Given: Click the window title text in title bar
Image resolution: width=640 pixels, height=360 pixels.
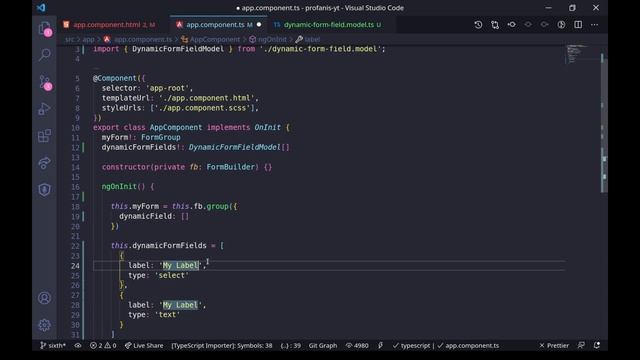Looking at the screenshot, I should pyautogui.click(x=320, y=8).
